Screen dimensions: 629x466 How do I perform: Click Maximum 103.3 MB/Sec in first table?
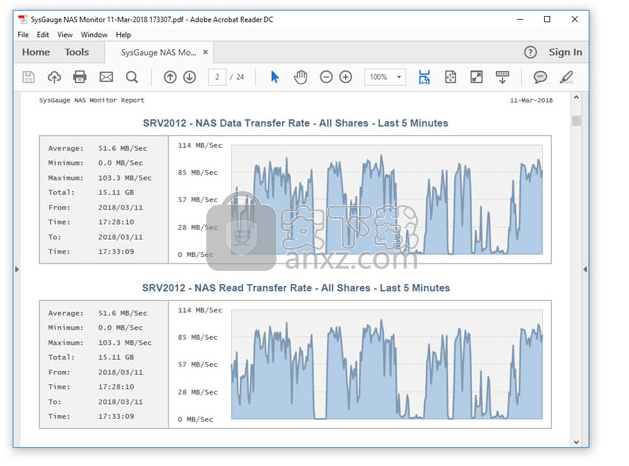tap(100, 178)
